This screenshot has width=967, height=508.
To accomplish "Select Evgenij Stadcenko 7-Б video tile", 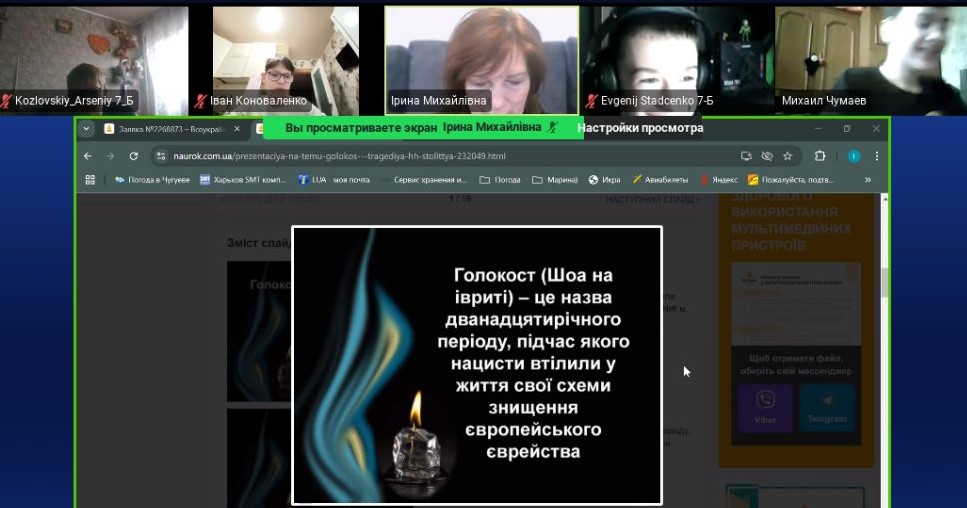I will (x=677, y=61).
